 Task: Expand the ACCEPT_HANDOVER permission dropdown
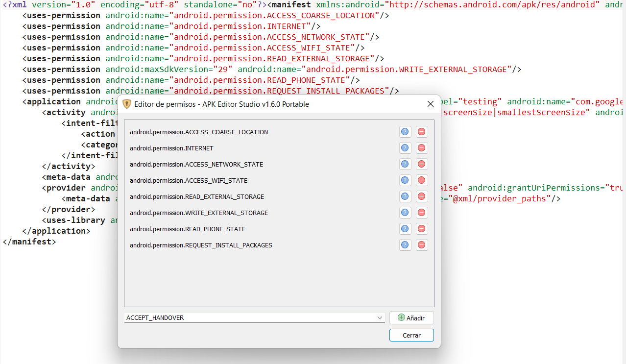pos(380,318)
